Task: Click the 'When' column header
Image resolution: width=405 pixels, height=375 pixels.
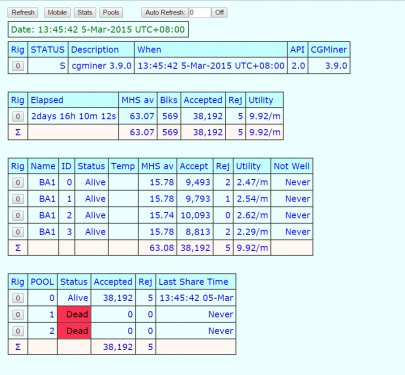Action: point(211,50)
